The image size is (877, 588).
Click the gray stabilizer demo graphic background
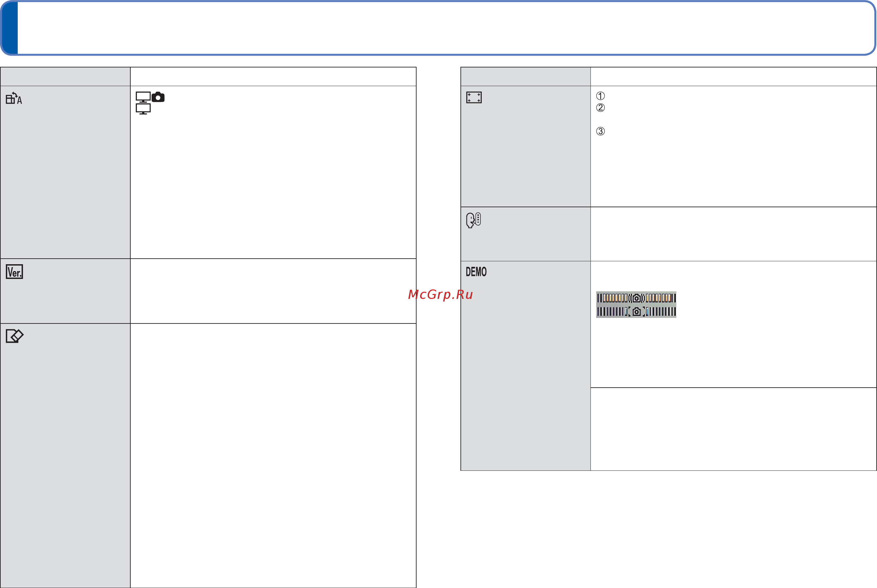coord(636,304)
